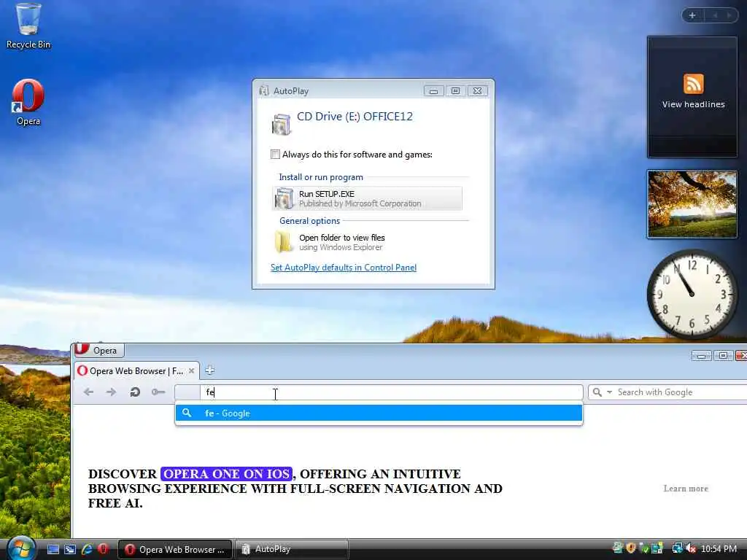Choose Run SETUP.EXE in AutoPlay
This screenshot has width=747, height=560.
coord(367,198)
